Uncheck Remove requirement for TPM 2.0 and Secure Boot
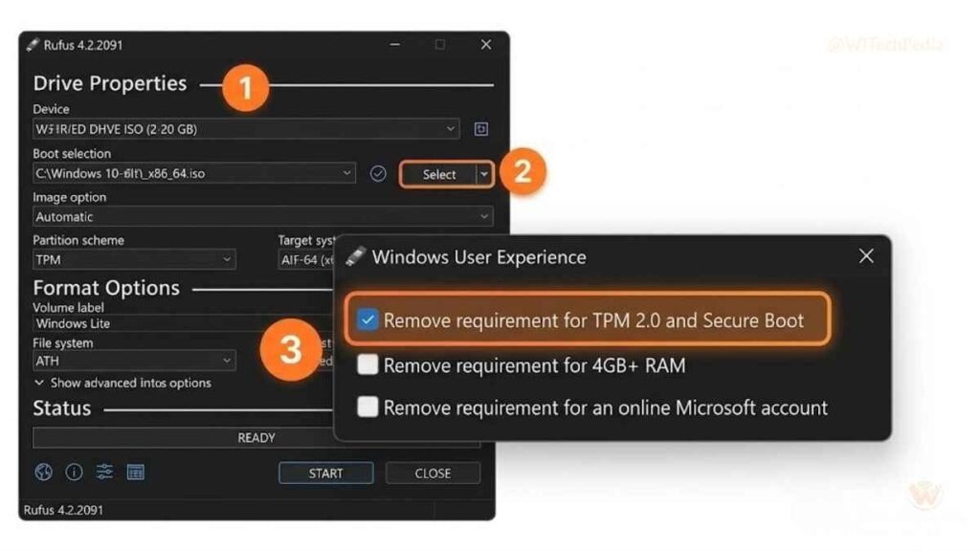The image size is (980, 551). 367,320
